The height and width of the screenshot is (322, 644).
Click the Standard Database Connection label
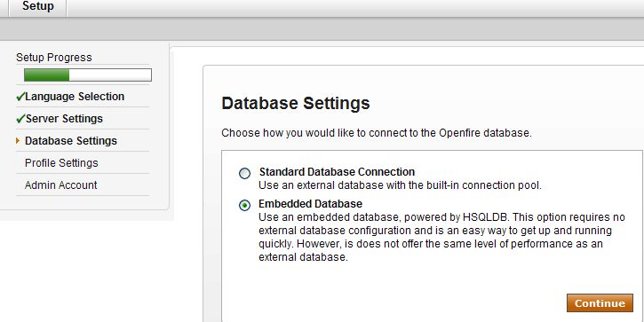click(337, 171)
